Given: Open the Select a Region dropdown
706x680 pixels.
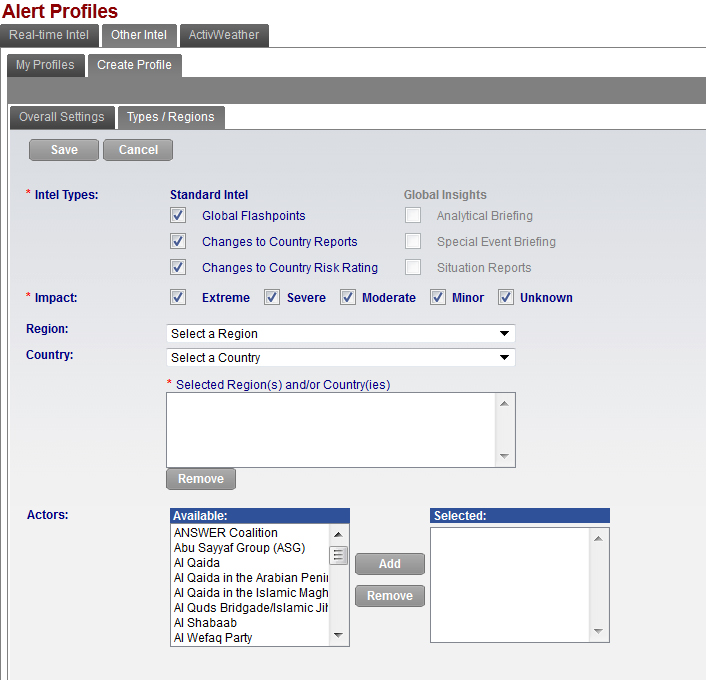Looking at the screenshot, I should [x=340, y=334].
